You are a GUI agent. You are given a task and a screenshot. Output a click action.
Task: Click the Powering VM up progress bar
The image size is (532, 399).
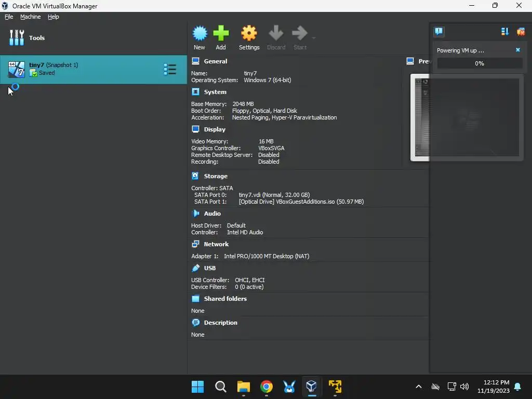pos(480,63)
